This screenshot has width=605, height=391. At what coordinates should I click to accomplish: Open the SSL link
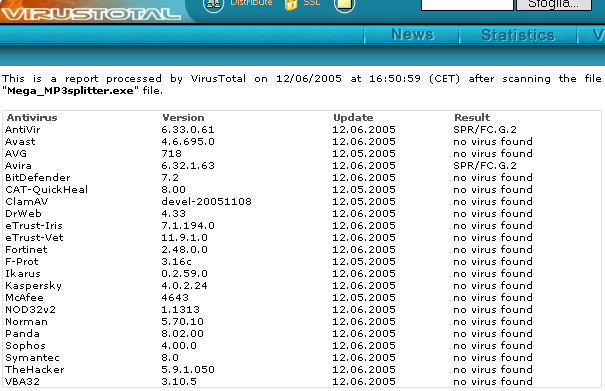coord(312,3)
